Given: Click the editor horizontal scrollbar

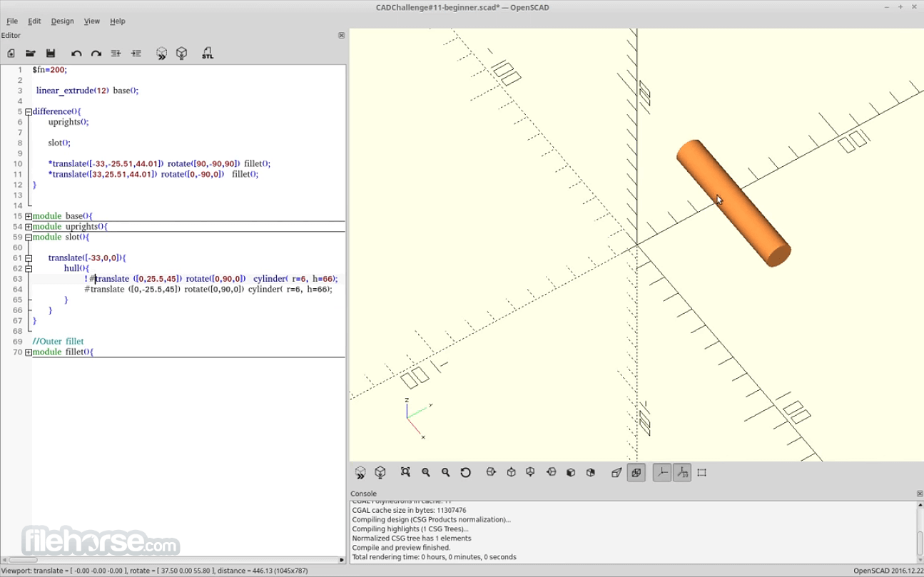Looking at the screenshot, I should tap(173, 560).
